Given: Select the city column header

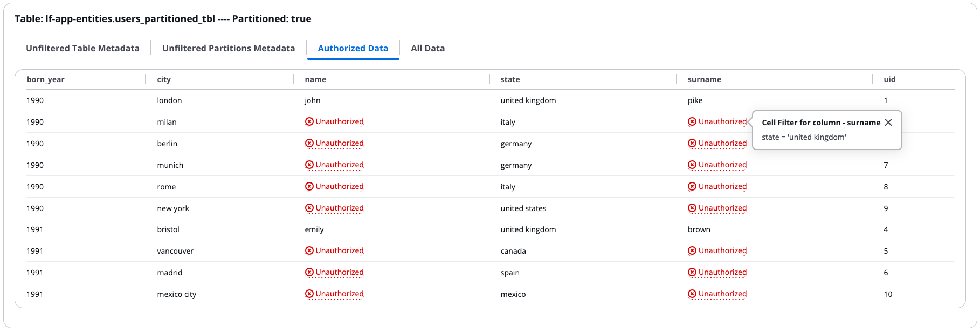Looking at the screenshot, I should click(164, 79).
